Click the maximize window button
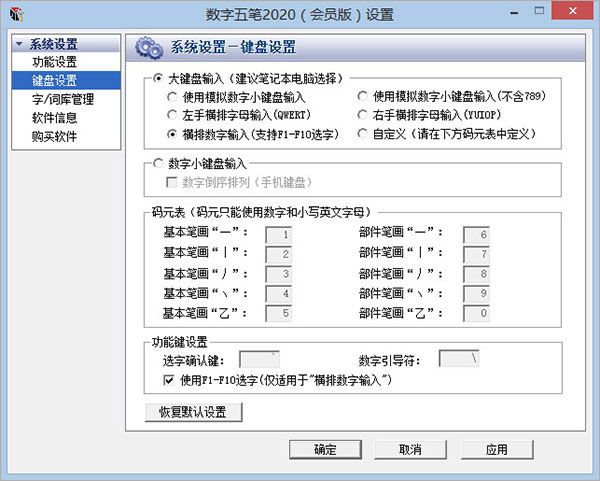The width and height of the screenshot is (600, 481). [x=539, y=11]
